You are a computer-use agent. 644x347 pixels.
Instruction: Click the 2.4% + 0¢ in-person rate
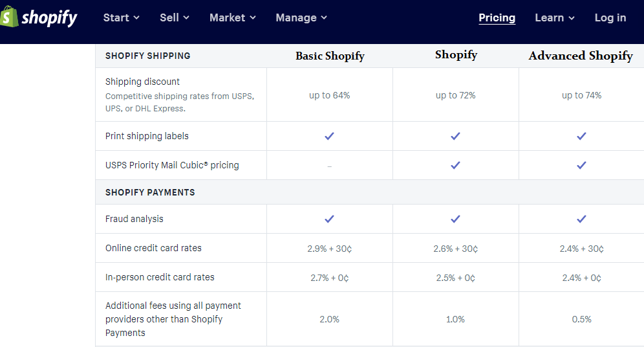(581, 278)
